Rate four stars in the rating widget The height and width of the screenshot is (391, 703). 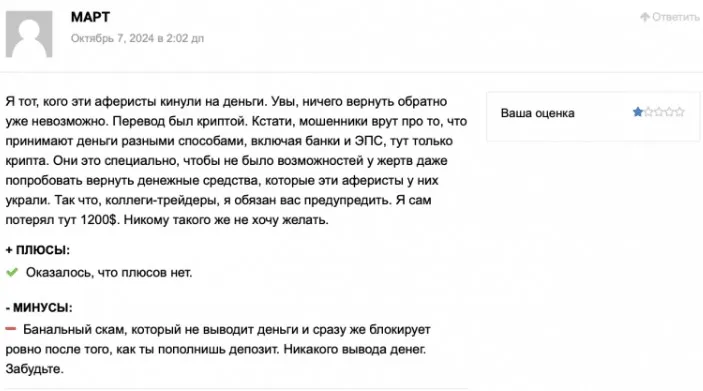(x=669, y=112)
